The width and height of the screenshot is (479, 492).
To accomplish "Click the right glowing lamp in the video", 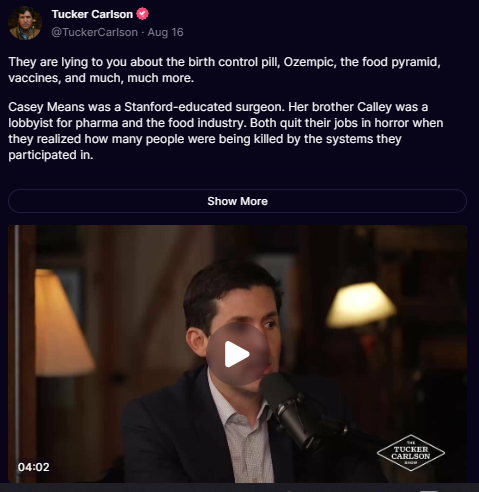I will click(361, 305).
